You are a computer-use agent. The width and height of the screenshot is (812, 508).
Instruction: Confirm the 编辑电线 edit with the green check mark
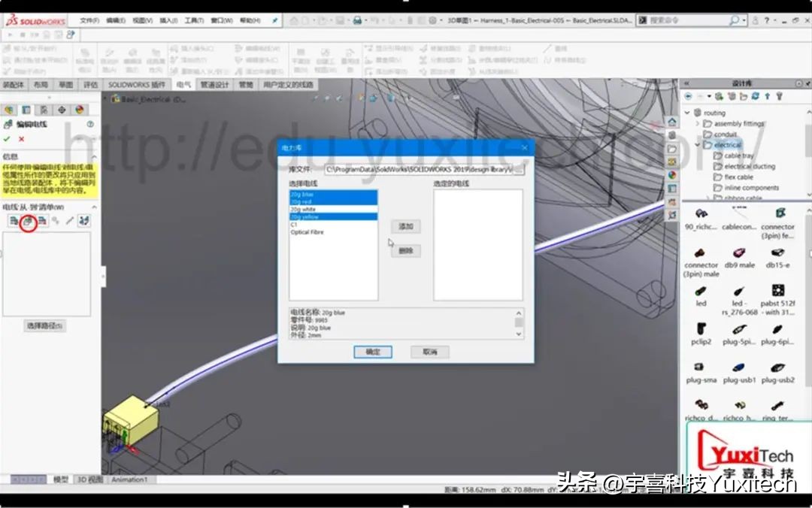[x=8, y=138]
